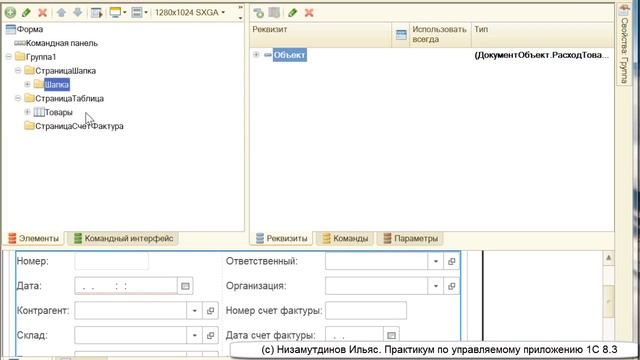The height and width of the screenshot is (360, 640).
Task: Click the Edit element pencil icon
Action: pos(27,13)
